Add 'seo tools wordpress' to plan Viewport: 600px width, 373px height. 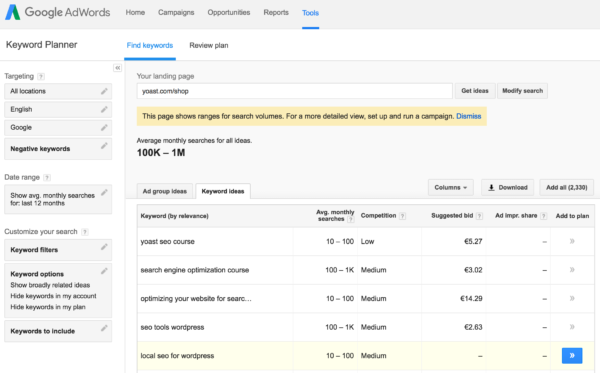(572, 327)
